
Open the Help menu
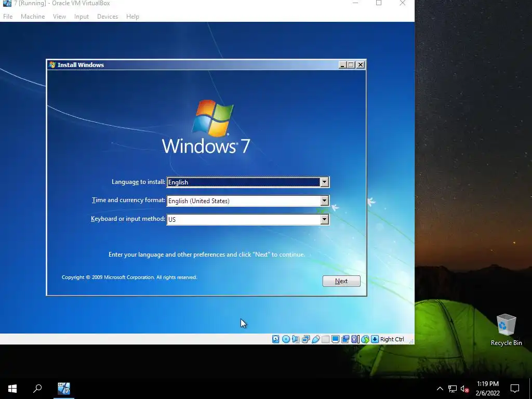[x=132, y=16]
